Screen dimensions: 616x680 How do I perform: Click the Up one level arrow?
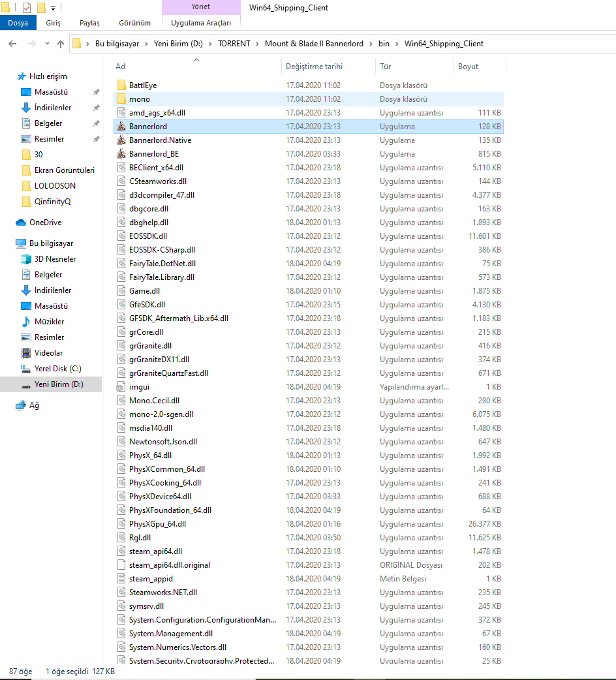[61, 44]
